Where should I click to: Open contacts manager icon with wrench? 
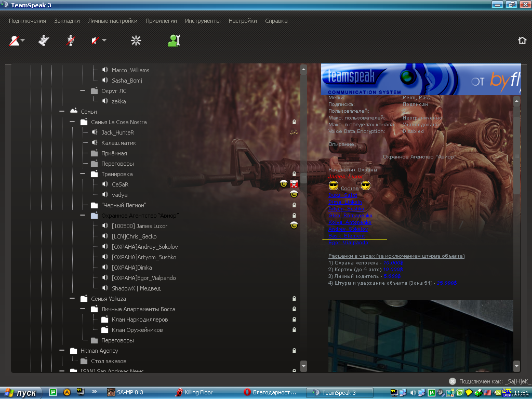[x=174, y=41]
